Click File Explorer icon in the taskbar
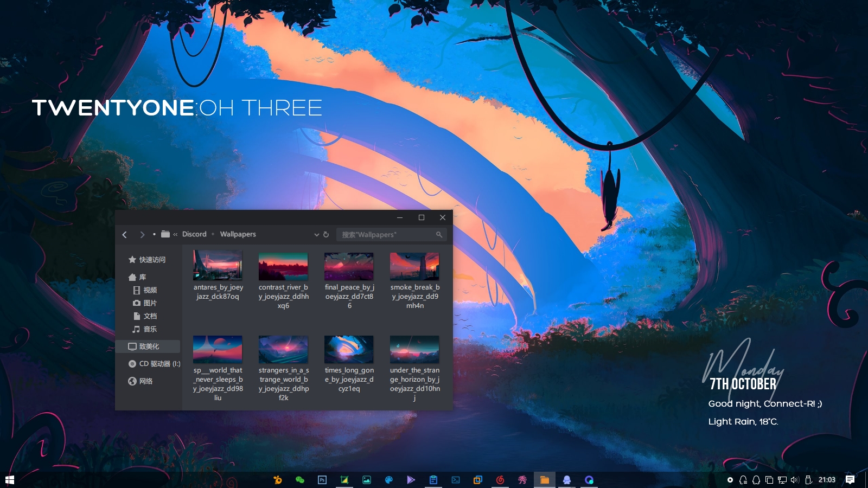The height and width of the screenshot is (488, 868). [x=545, y=480]
